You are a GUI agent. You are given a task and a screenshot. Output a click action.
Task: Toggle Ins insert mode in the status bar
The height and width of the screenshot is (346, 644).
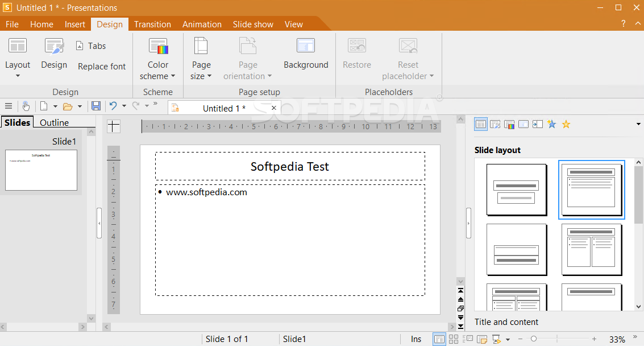click(416, 339)
